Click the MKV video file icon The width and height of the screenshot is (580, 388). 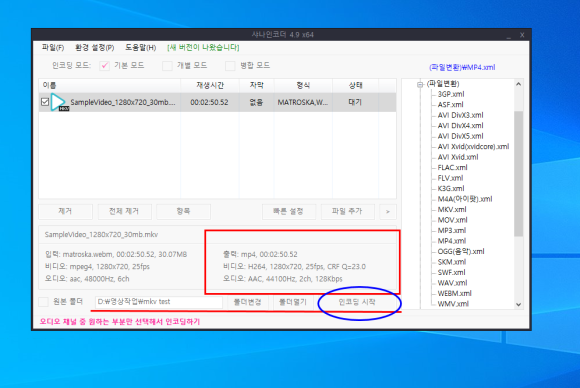click(x=59, y=102)
